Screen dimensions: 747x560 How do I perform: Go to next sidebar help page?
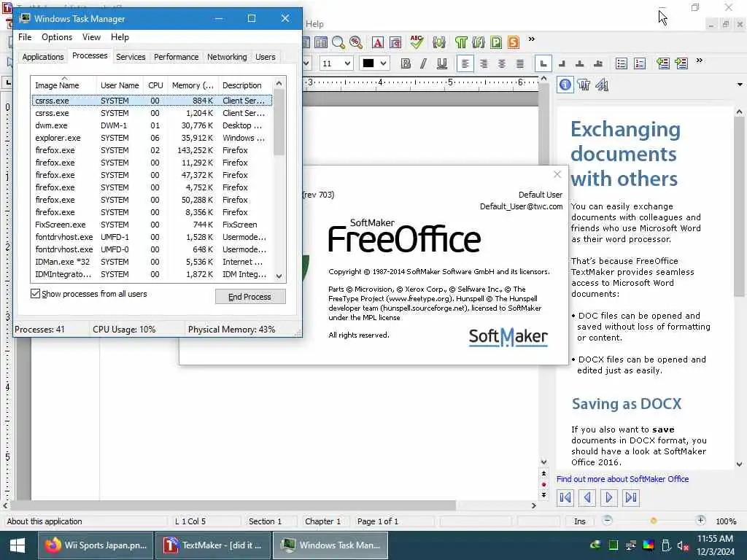(x=608, y=497)
